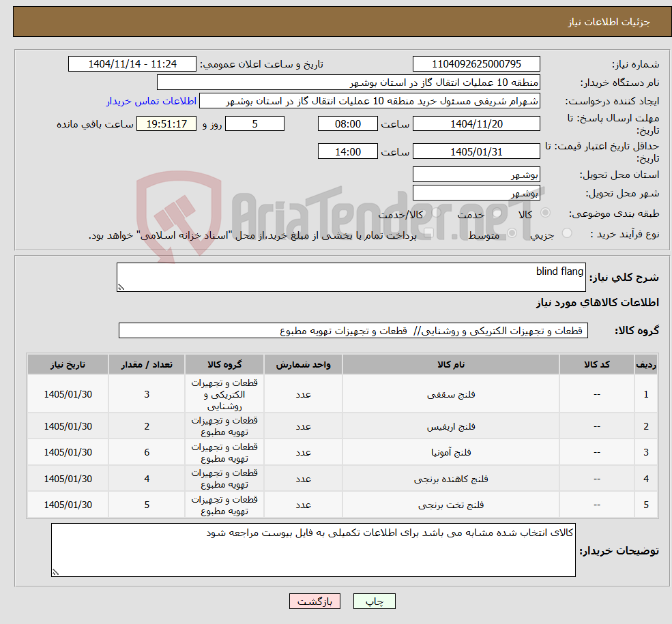Click the announcement date field 1404/11/14 - 11:24
The height and width of the screenshot is (624, 672).
(132, 64)
